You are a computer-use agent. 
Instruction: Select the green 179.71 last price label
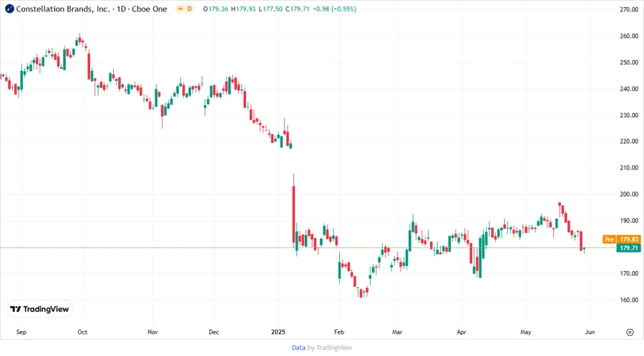tap(629, 248)
